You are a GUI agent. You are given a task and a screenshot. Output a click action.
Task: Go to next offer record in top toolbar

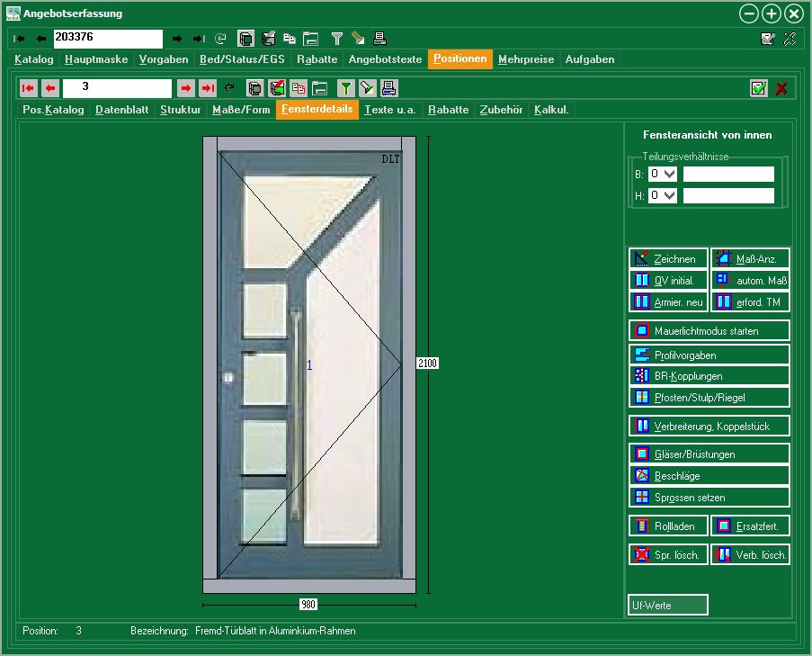[176, 39]
